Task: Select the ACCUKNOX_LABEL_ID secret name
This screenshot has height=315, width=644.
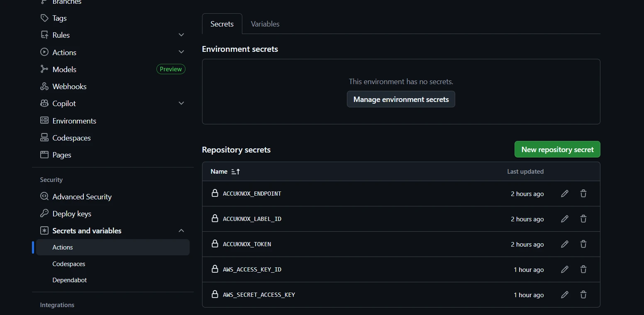Action: (x=252, y=219)
